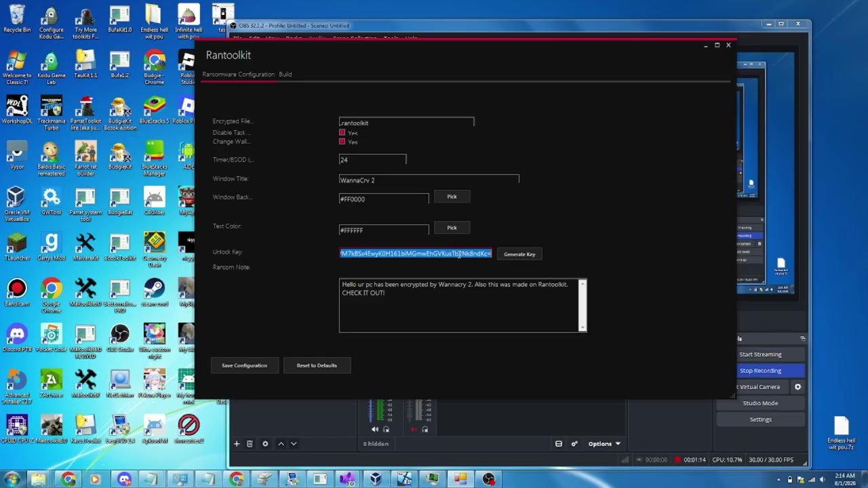Open the ZArchiver desktop shortcut
This screenshot has width=868, height=488.
pyautogui.click(x=52, y=384)
